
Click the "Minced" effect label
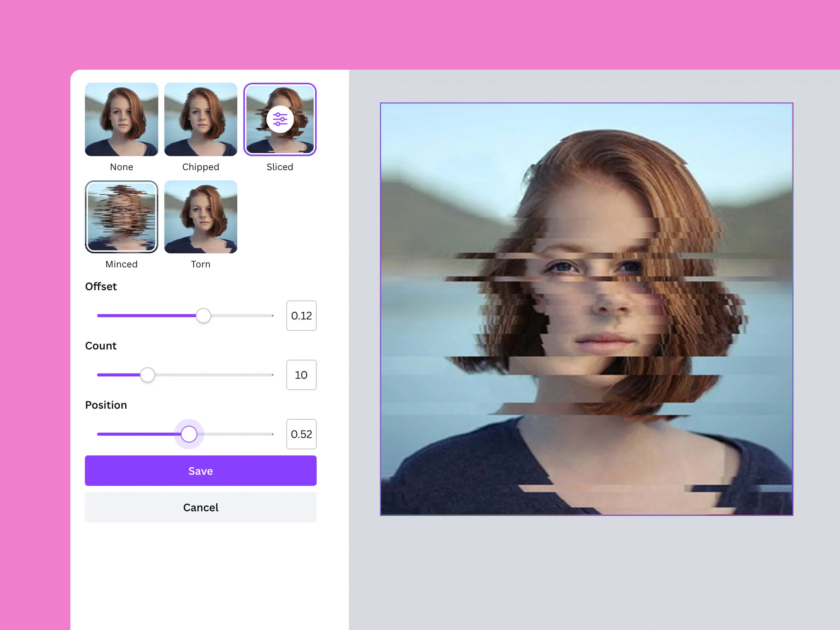pos(121,264)
